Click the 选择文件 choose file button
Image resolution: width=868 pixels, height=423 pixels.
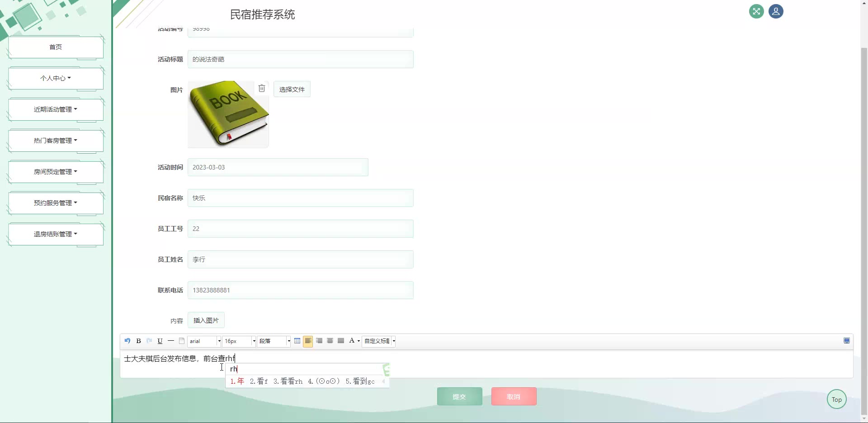(292, 89)
